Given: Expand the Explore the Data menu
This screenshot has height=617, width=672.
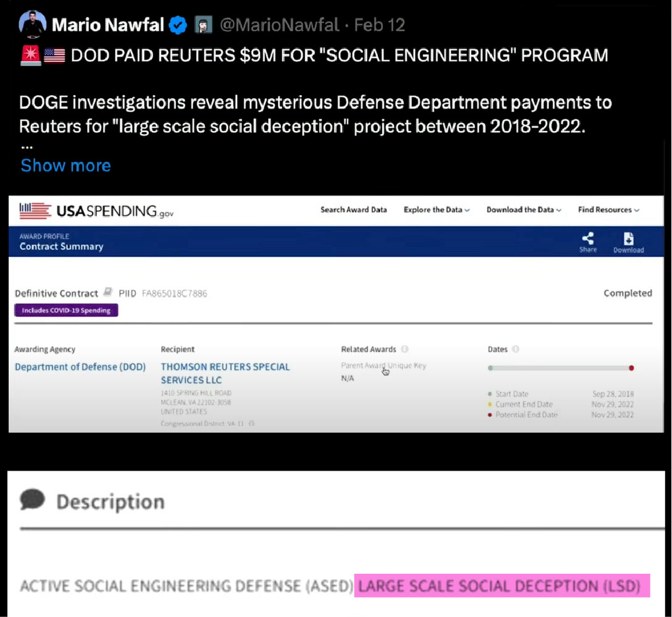Looking at the screenshot, I should click(436, 209).
